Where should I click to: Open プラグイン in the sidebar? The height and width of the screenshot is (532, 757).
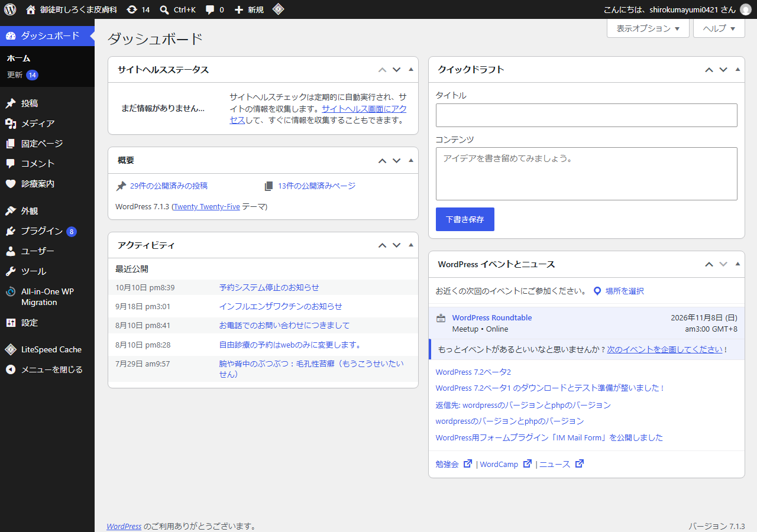pos(47,231)
